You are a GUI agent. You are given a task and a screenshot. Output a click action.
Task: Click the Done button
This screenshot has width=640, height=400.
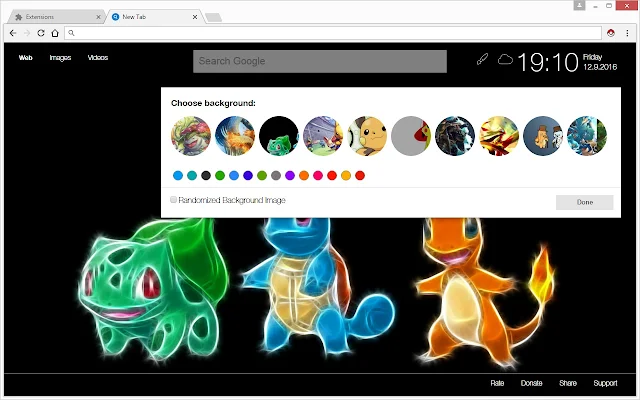click(x=584, y=202)
